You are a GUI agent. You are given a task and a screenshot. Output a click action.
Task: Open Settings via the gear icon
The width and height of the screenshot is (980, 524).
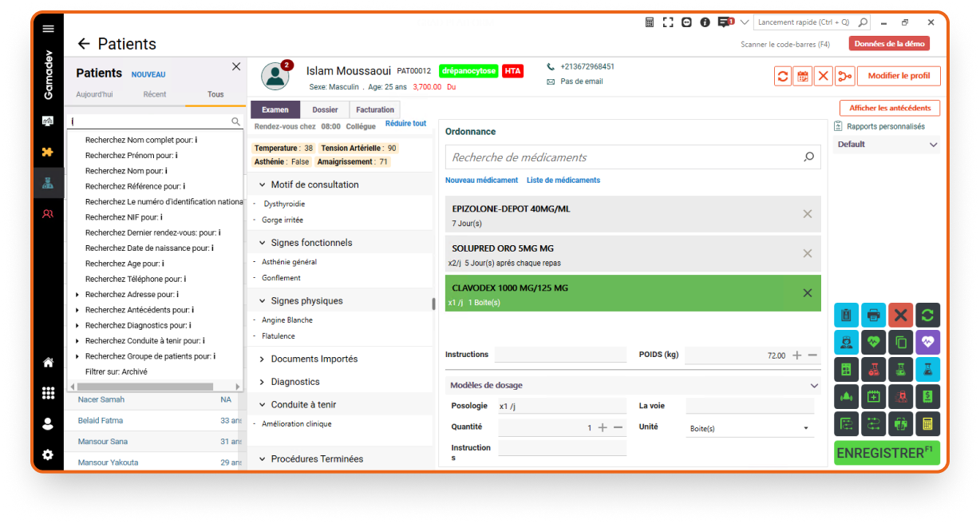tap(48, 455)
